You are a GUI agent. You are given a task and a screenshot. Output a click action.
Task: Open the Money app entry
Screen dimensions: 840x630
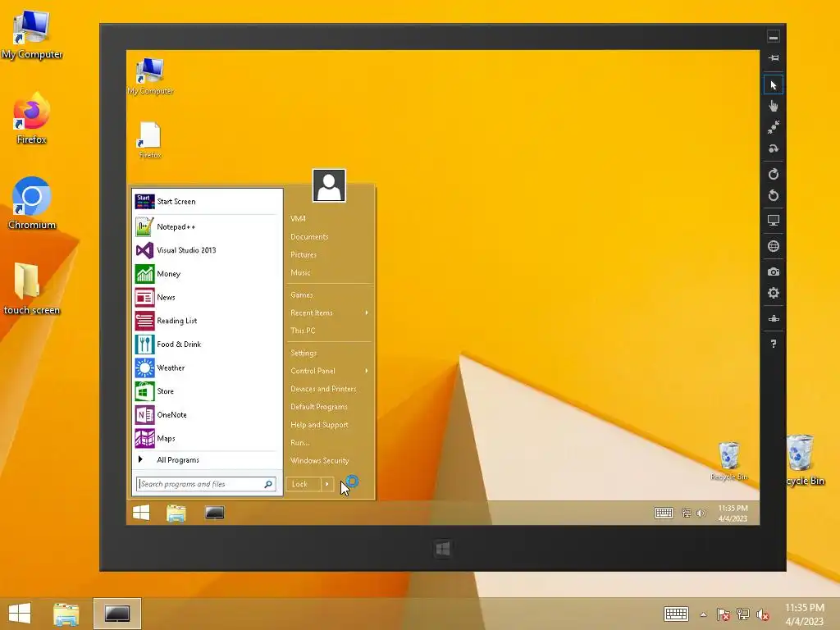coord(207,274)
